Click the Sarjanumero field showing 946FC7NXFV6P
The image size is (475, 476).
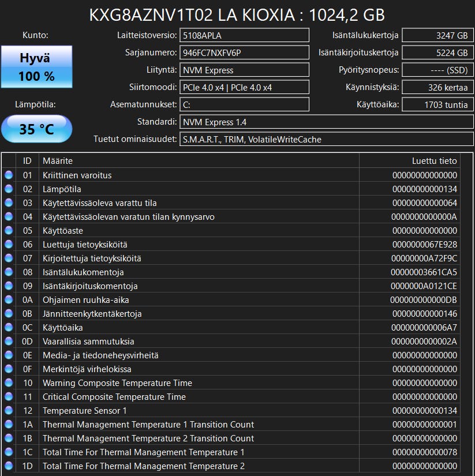pyautogui.click(x=245, y=53)
